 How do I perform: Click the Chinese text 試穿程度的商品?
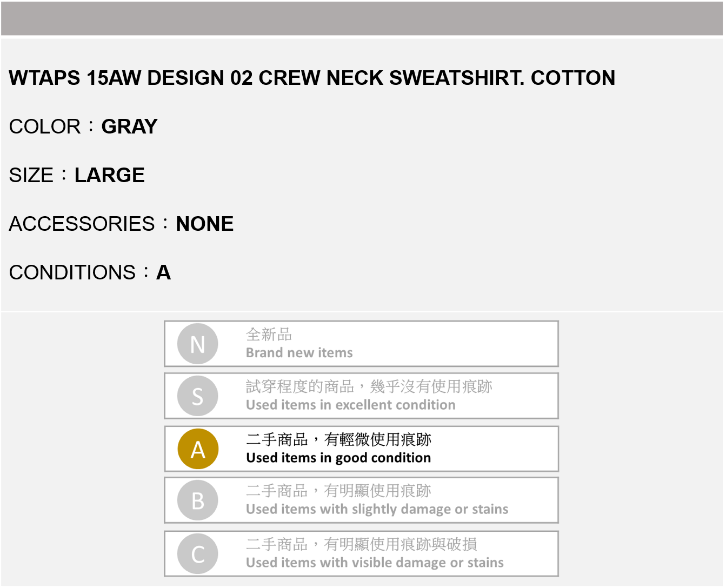(300, 386)
